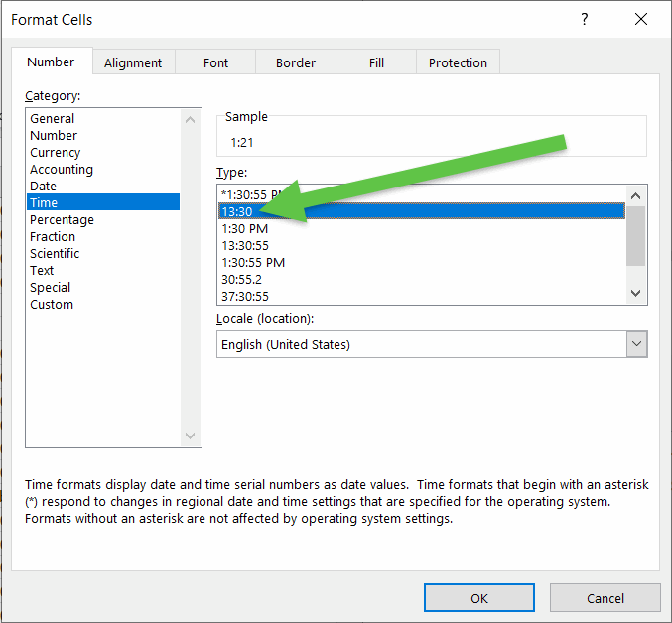Select the Currency category

(56, 153)
